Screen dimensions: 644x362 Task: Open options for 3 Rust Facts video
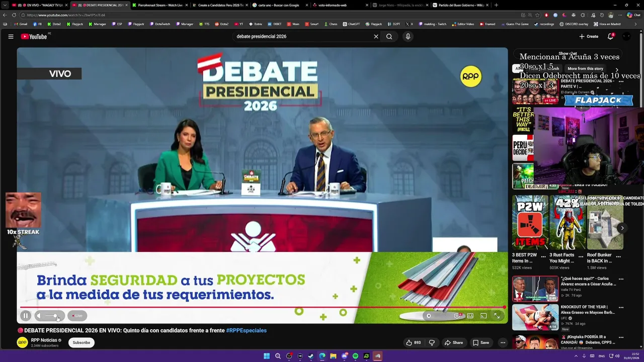pyautogui.click(x=581, y=256)
